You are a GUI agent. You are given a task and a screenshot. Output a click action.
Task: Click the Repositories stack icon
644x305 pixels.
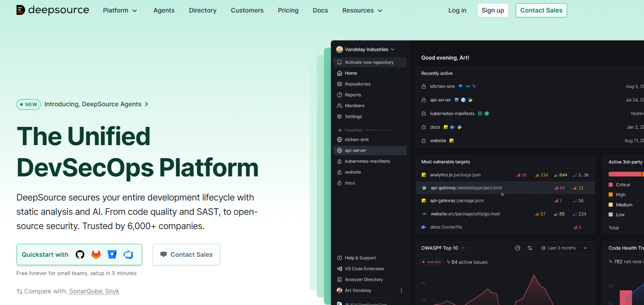click(340, 84)
